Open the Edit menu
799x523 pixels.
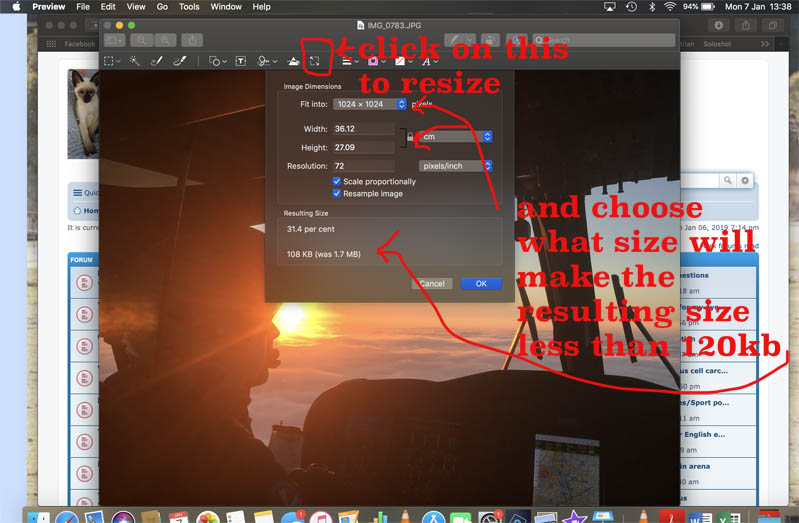[x=108, y=7]
